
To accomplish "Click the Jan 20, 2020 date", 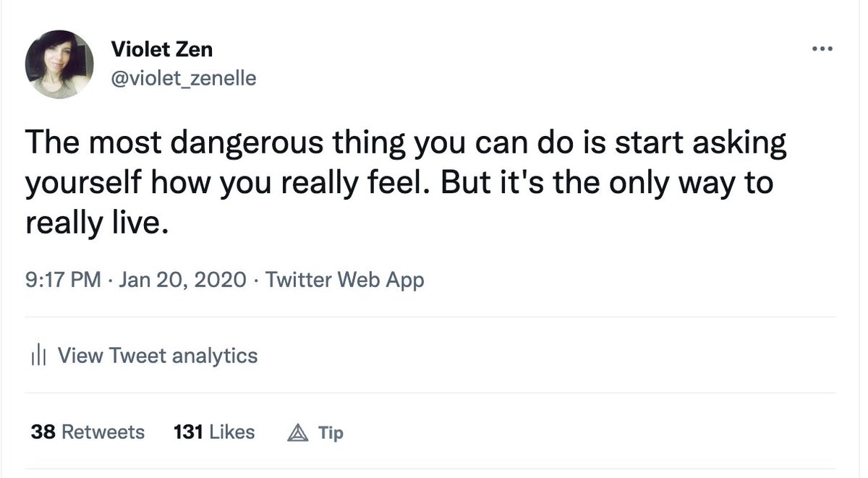I will 182,280.
